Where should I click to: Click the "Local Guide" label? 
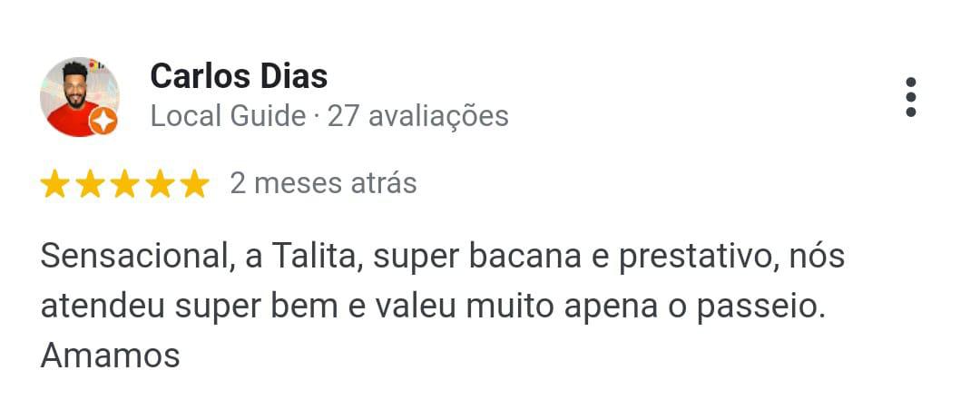tap(228, 116)
